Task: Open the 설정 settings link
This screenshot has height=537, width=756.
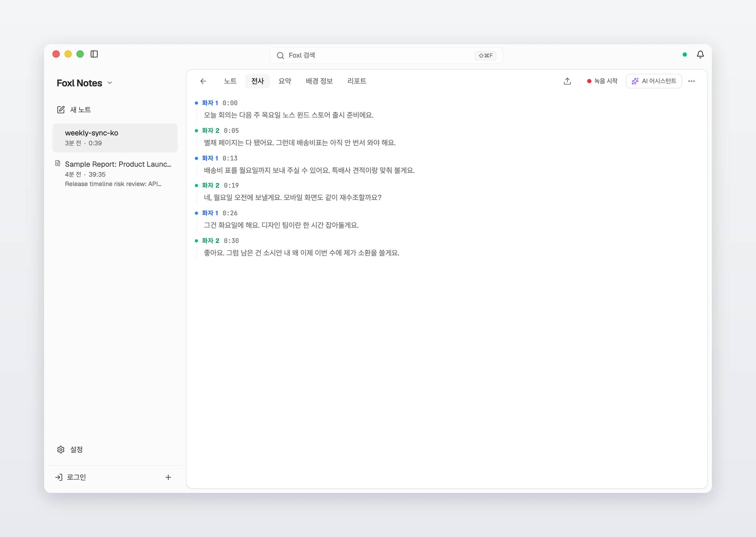Action: click(x=76, y=450)
